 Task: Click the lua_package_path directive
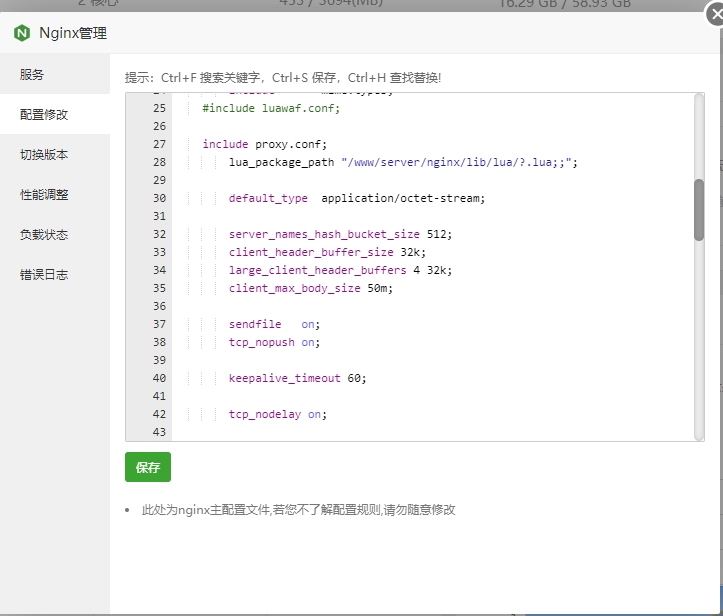[281, 162]
